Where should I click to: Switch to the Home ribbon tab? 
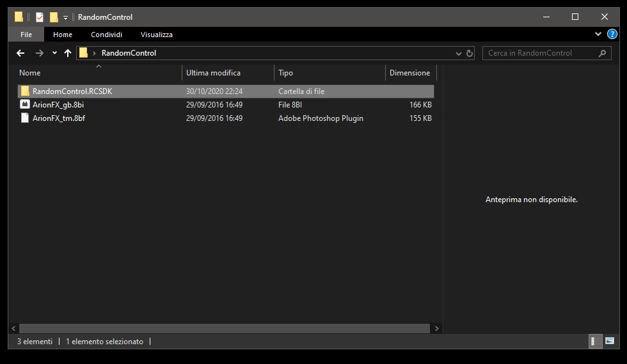pos(63,35)
